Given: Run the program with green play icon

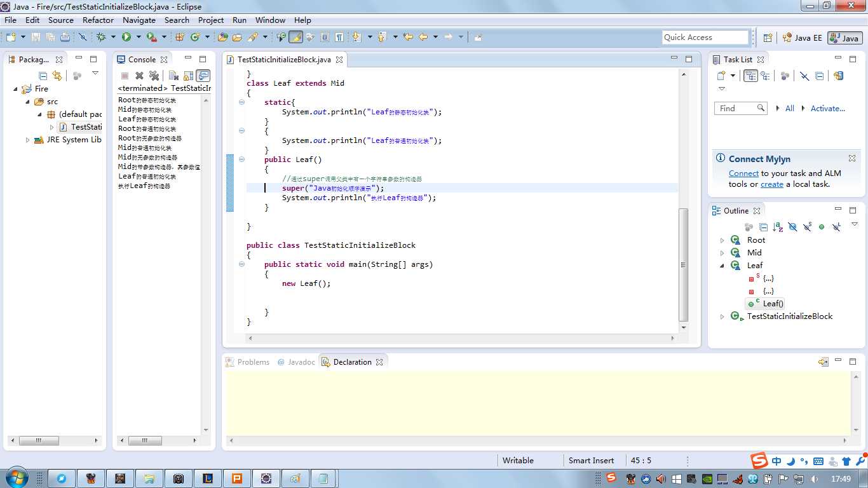Looking at the screenshot, I should [x=126, y=37].
